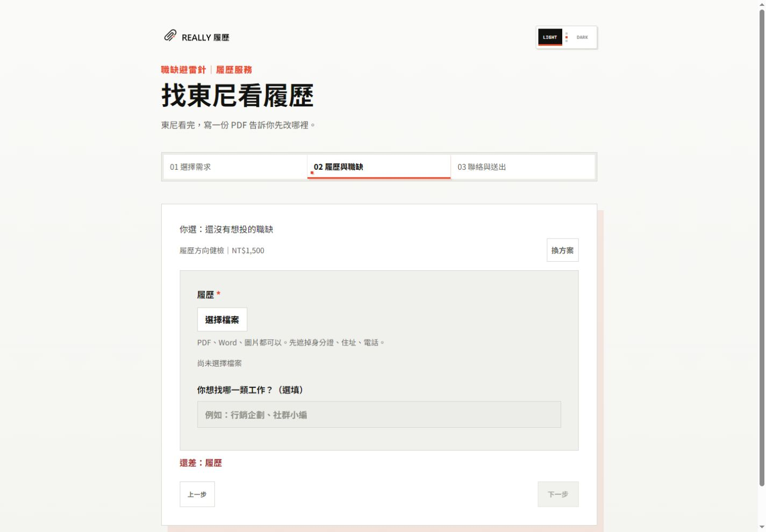The image size is (766, 532).
Task: Focus the job type input field
Action: click(379, 414)
